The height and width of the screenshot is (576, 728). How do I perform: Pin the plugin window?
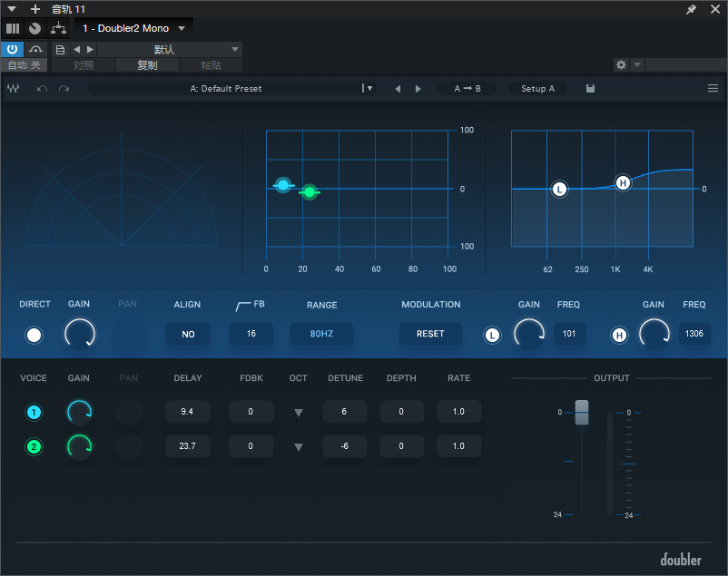(x=691, y=9)
